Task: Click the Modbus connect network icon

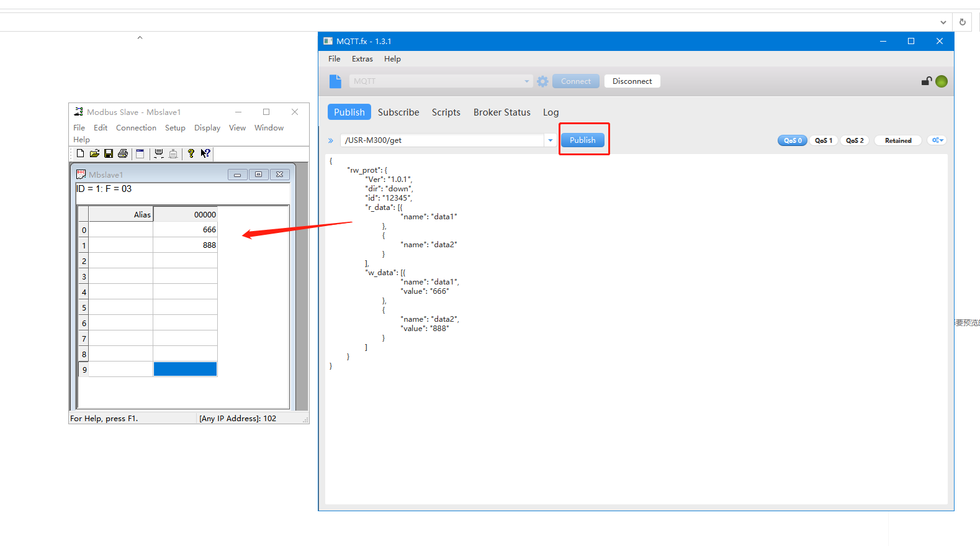Action: coord(159,153)
